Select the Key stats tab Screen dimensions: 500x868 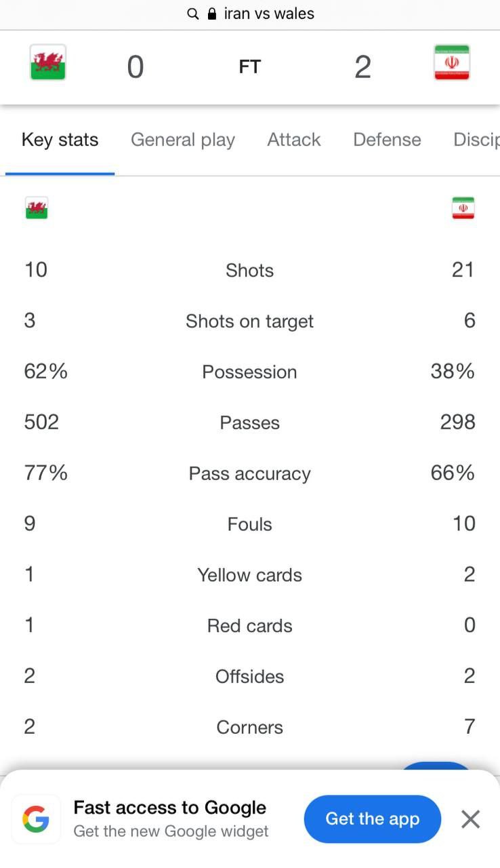click(x=60, y=140)
